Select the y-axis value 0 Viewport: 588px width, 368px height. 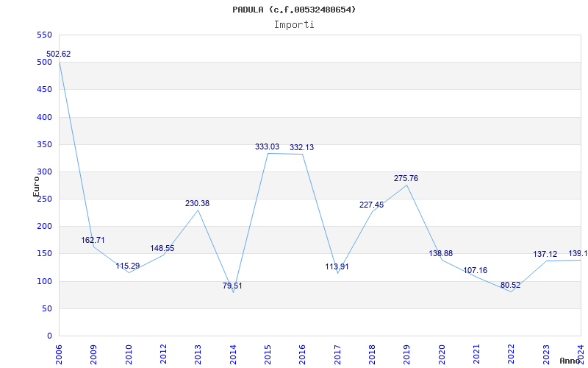click(x=49, y=336)
